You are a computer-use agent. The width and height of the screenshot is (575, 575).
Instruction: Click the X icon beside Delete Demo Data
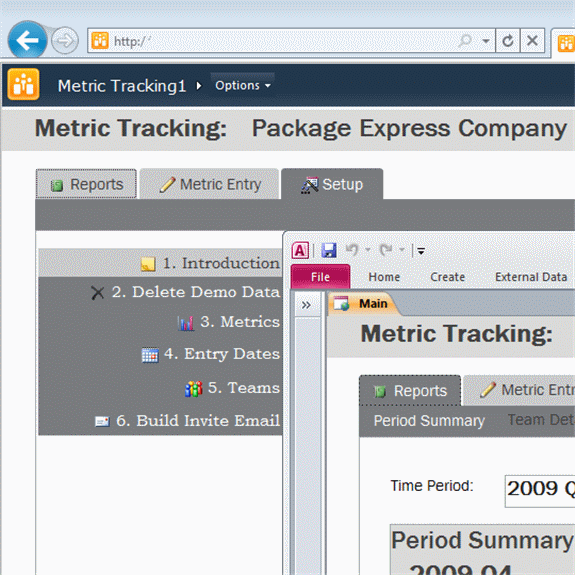[98, 293]
